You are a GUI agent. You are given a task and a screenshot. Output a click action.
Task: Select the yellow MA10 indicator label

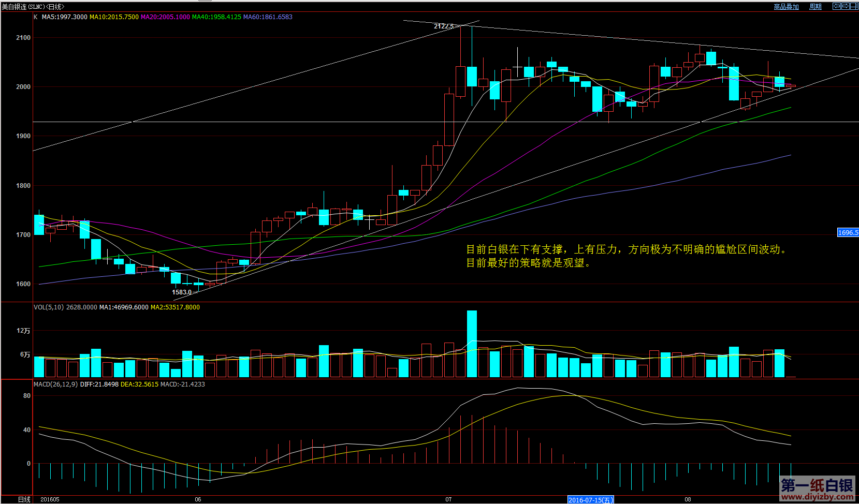pos(114,17)
